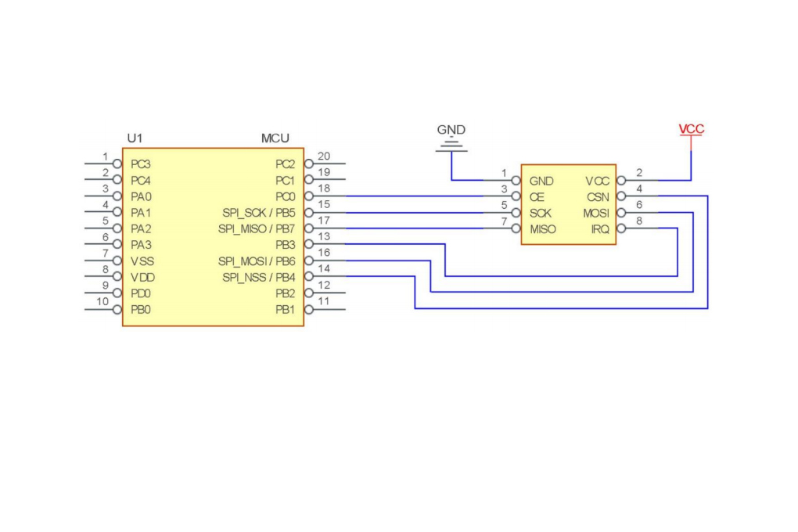Click pin number 11 beside PB1
Screen dimensions: 798x532
pyautogui.click(x=324, y=301)
